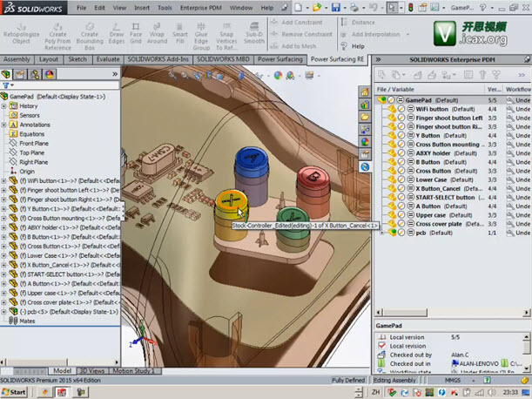Expand the History folder in tree
This screenshot has height=399, width=532.
coord(4,106)
